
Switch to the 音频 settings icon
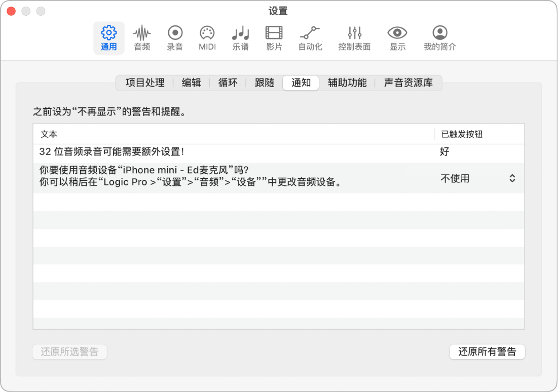(x=141, y=37)
